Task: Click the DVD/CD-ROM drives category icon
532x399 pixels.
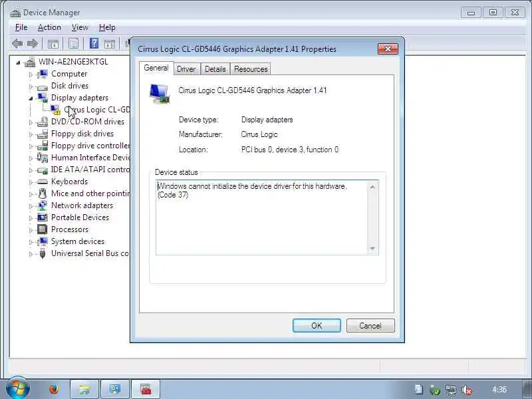Action: tap(42, 122)
